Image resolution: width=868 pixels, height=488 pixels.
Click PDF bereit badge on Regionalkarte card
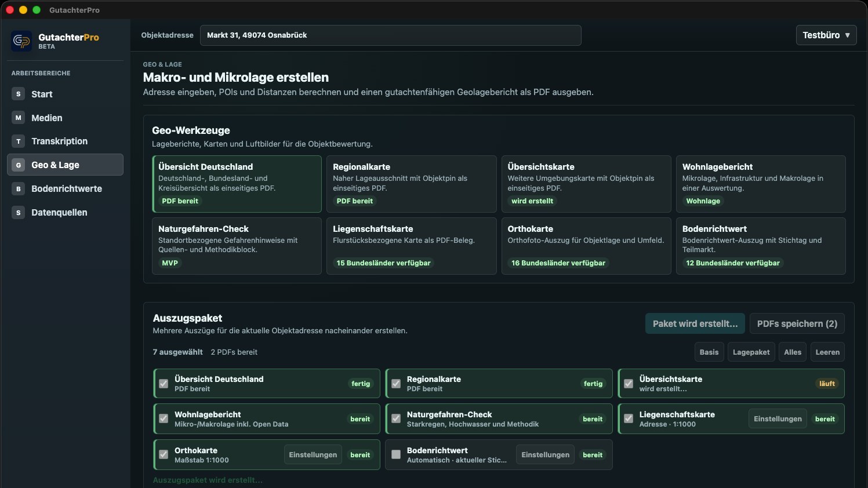355,201
